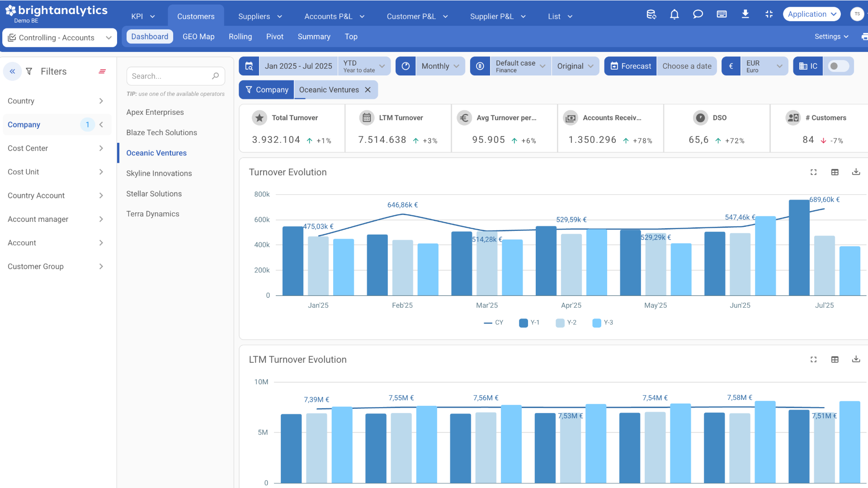Show table view of LTM Turnover Evolution
This screenshot has height=488, width=868.
[835, 360]
